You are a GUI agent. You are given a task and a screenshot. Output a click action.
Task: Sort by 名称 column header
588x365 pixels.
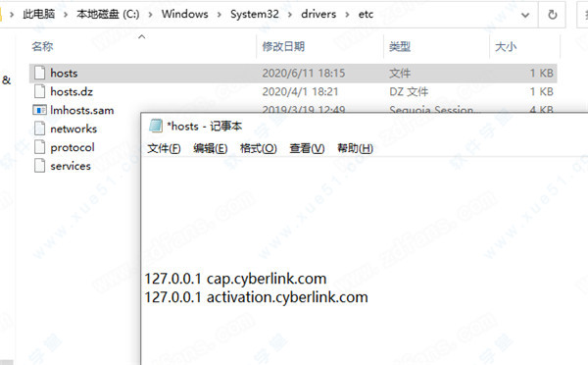pyautogui.click(x=42, y=46)
